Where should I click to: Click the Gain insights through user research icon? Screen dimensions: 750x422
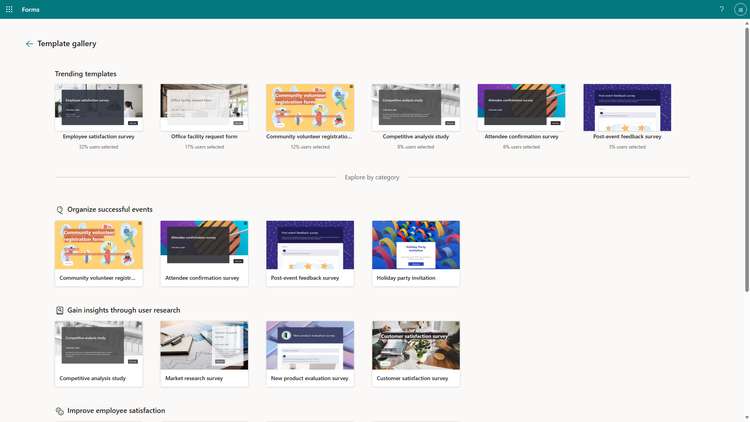[x=59, y=310]
